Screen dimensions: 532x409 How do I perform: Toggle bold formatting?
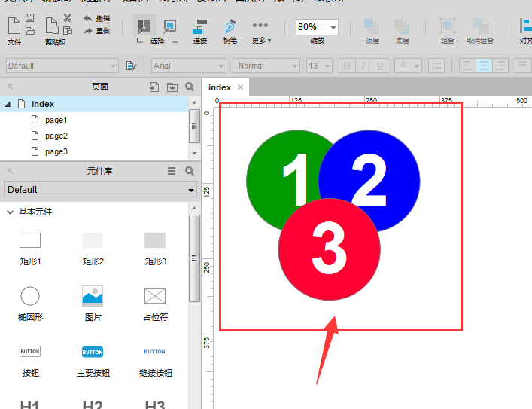tap(347, 66)
